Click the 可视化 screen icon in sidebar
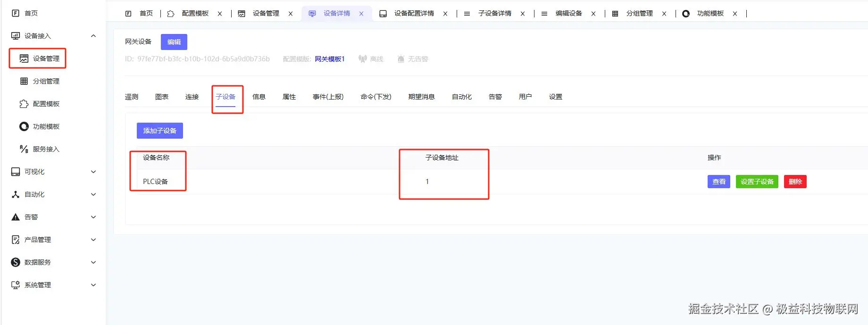The width and height of the screenshot is (868, 325). (16, 172)
